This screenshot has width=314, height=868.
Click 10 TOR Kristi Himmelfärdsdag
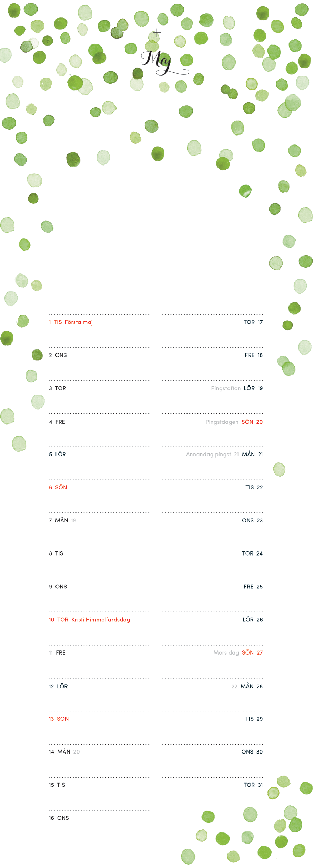90,620
